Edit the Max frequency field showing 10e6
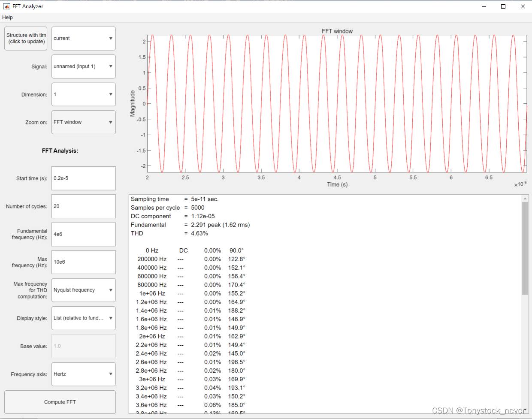This screenshot has height=419, width=532. pyautogui.click(x=83, y=262)
